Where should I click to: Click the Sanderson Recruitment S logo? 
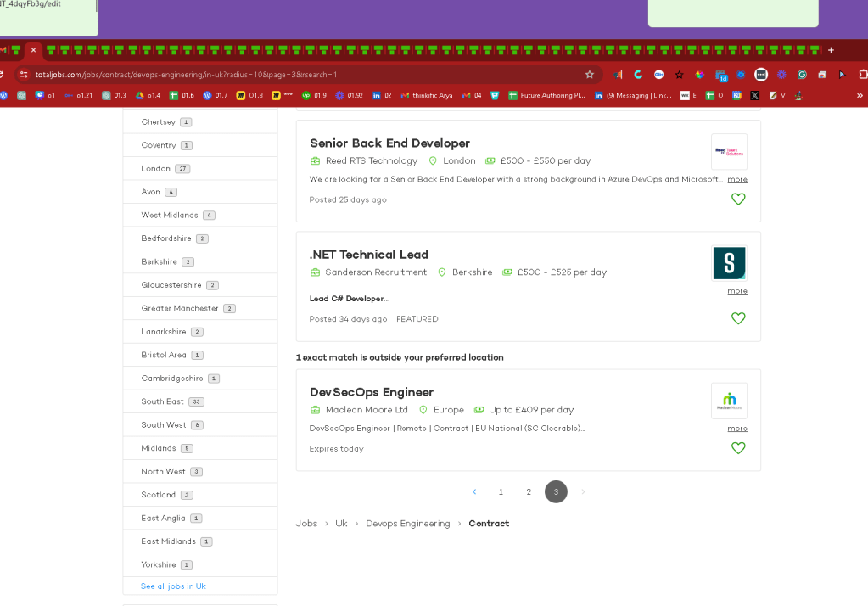[x=729, y=262]
